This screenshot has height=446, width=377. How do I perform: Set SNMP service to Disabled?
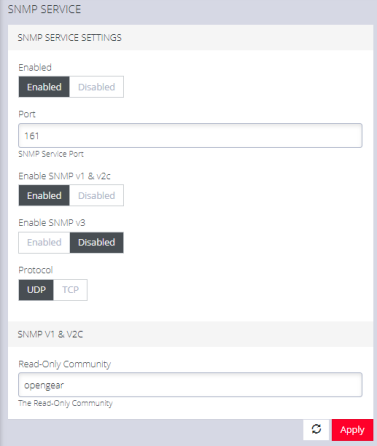(x=97, y=87)
